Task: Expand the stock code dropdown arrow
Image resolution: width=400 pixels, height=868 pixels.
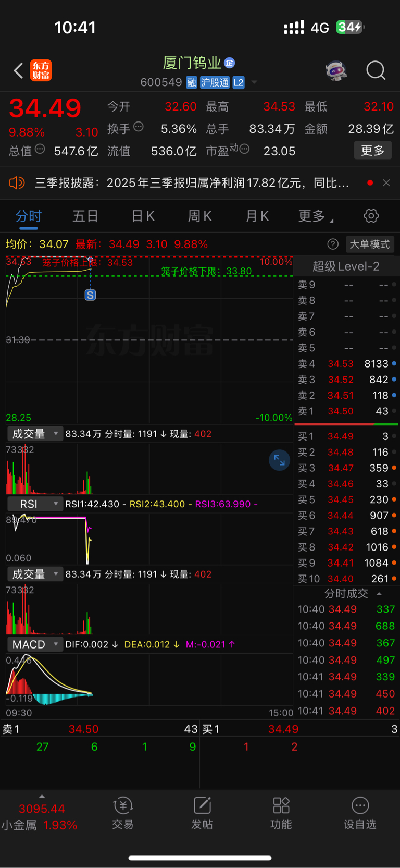Action: click(x=254, y=82)
